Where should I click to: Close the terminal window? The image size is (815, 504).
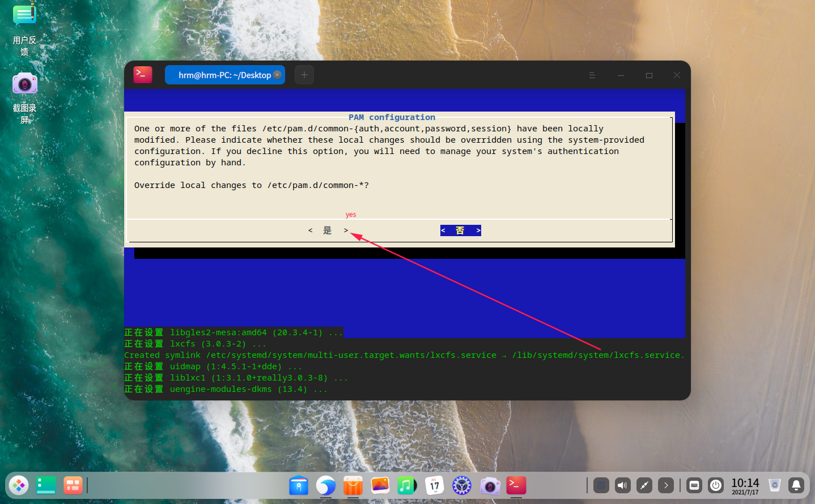click(x=677, y=75)
